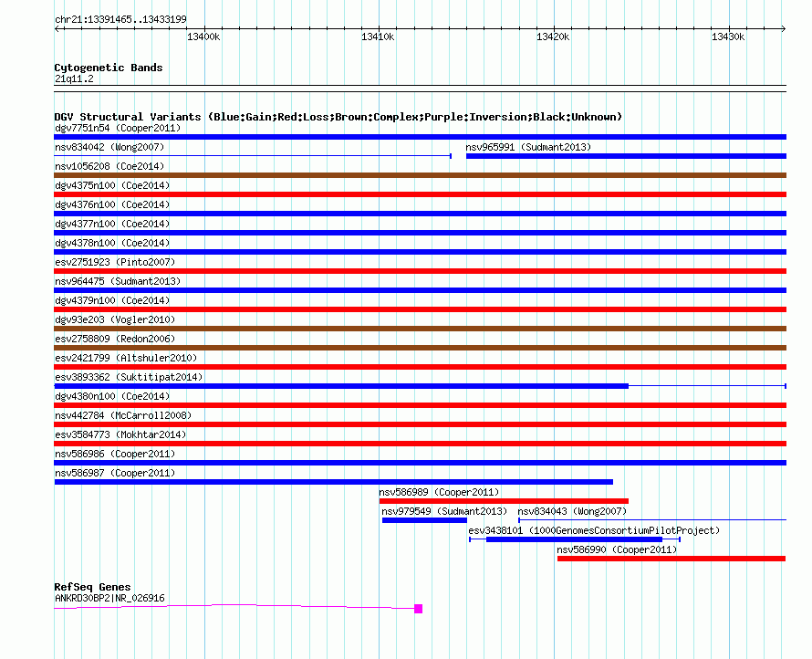Click the 13420k ruler mark
Screen dimensions: 812x659
pyautogui.click(x=553, y=37)
